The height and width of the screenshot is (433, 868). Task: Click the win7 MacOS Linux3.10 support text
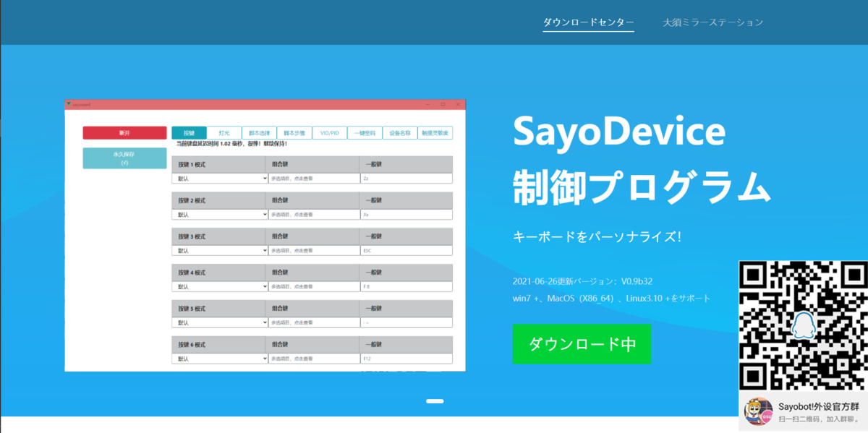611,298
